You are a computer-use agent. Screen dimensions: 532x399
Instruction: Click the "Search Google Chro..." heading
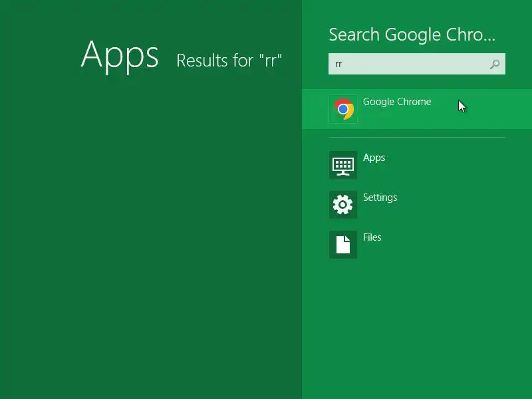[x=412, y=35]
